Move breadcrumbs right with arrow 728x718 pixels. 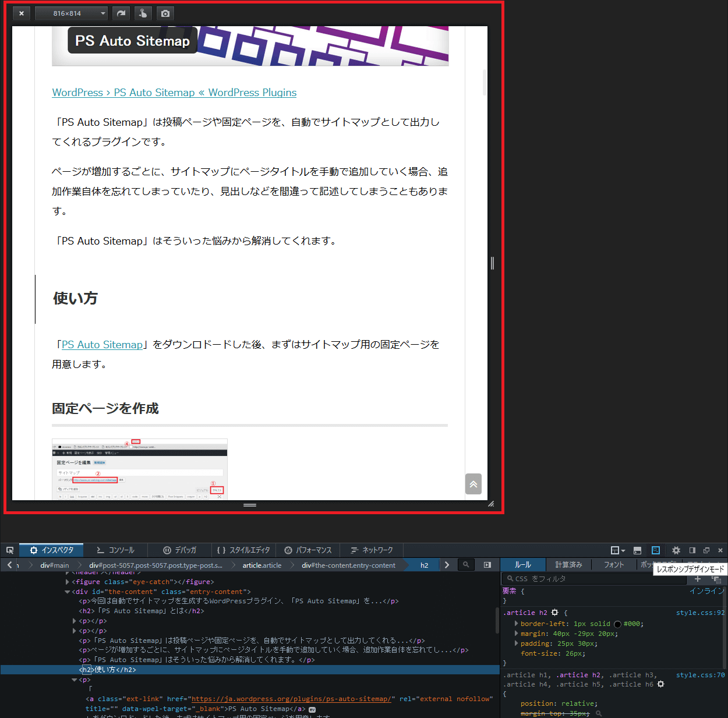[447, 565]
